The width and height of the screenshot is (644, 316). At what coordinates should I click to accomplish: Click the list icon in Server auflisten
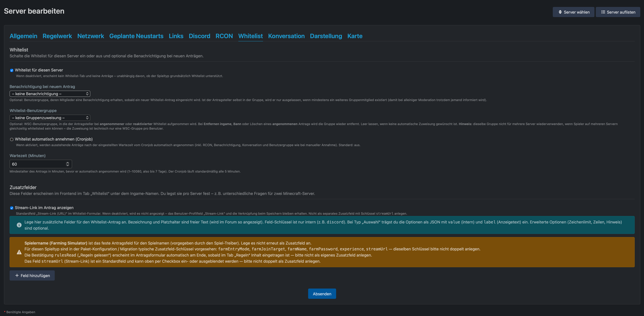pos(603,12)
